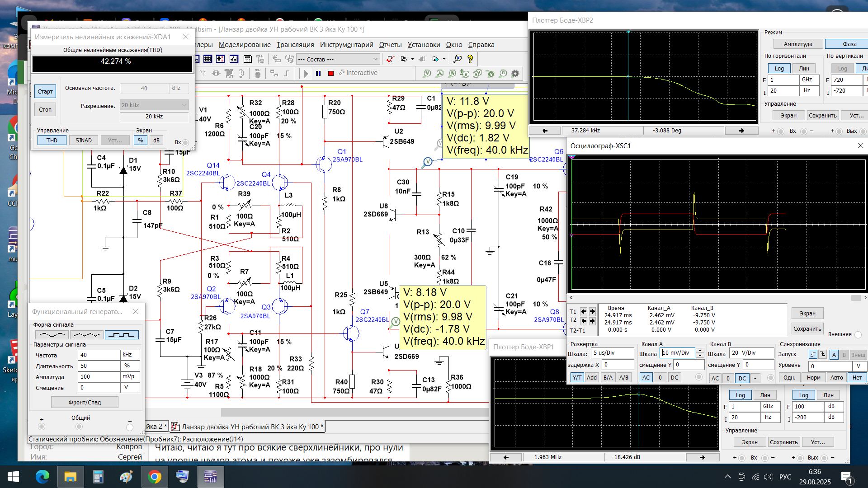Open probe settings gear icon
Viewport: 868px width, 488px height.
pyautogui.click(x=515, y=73)
